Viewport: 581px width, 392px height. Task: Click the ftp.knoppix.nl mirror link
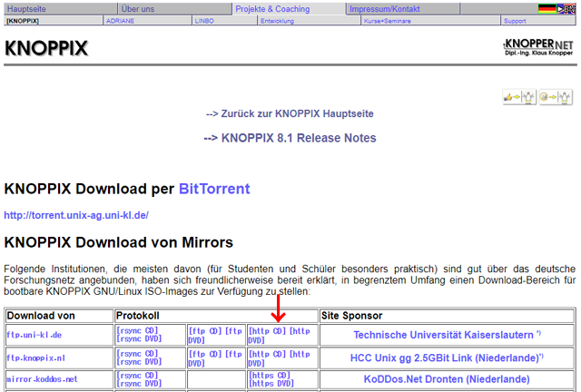coord(36,358)
